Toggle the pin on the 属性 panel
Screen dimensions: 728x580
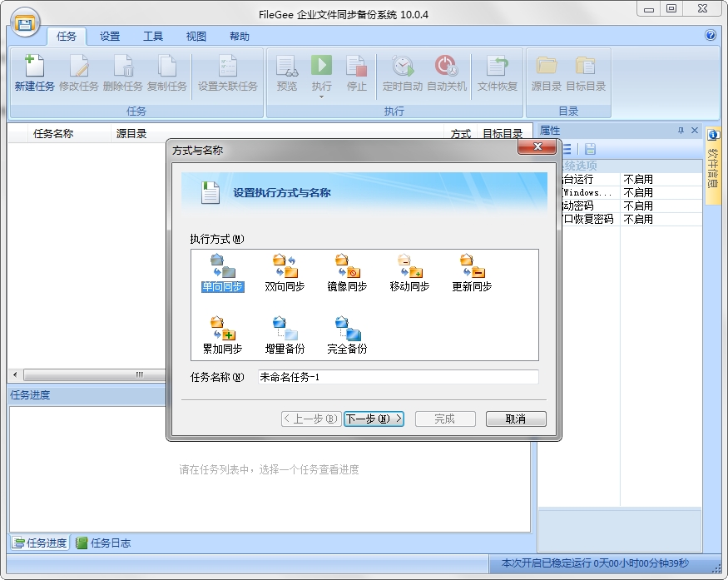(679, 130)
